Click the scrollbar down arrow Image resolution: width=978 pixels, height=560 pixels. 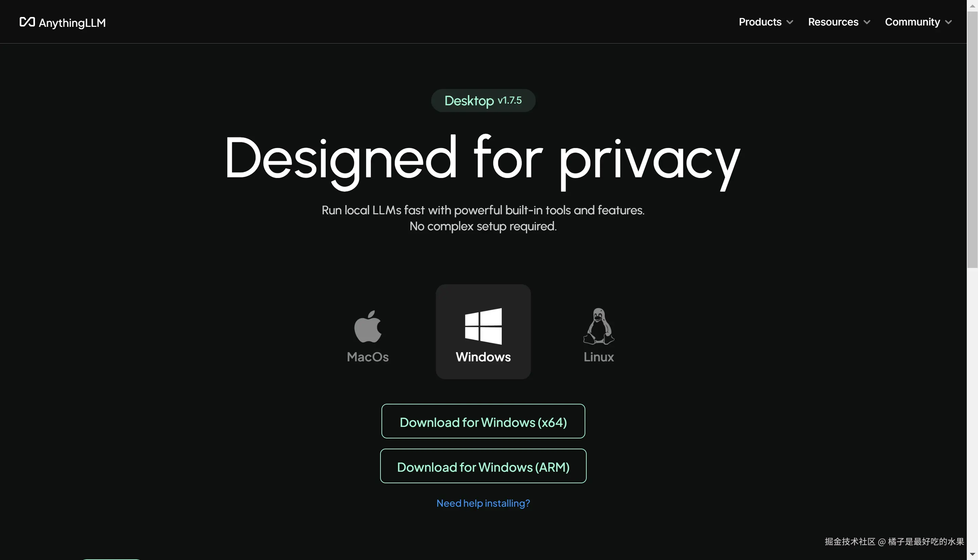pyautogui.click(x=973, y=554)
